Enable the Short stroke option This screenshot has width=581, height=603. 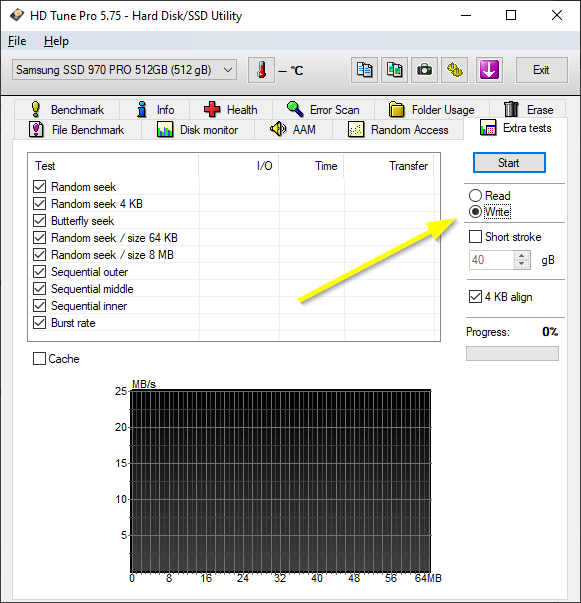pos(475,237)
